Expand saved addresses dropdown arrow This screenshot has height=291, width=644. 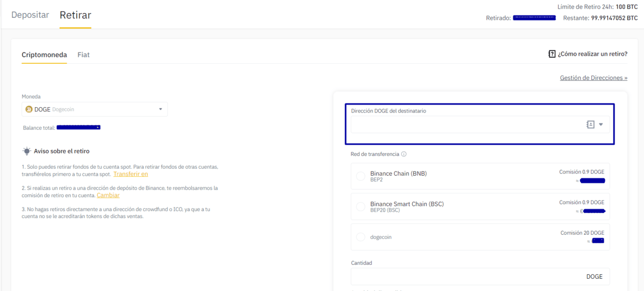(601, 124)
